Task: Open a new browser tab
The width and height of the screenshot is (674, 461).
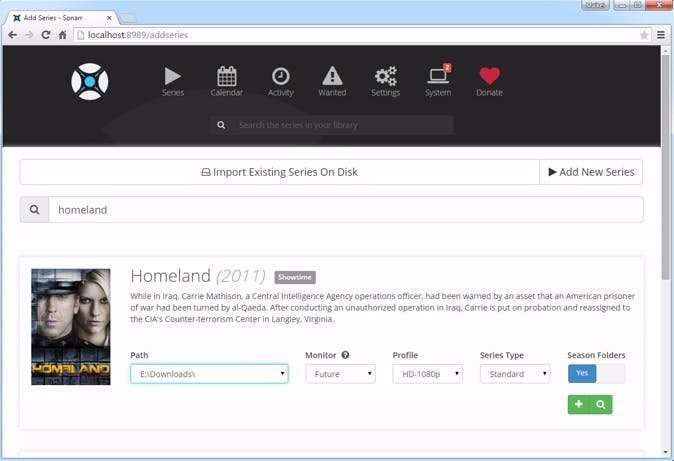Action: coord(128,18)
